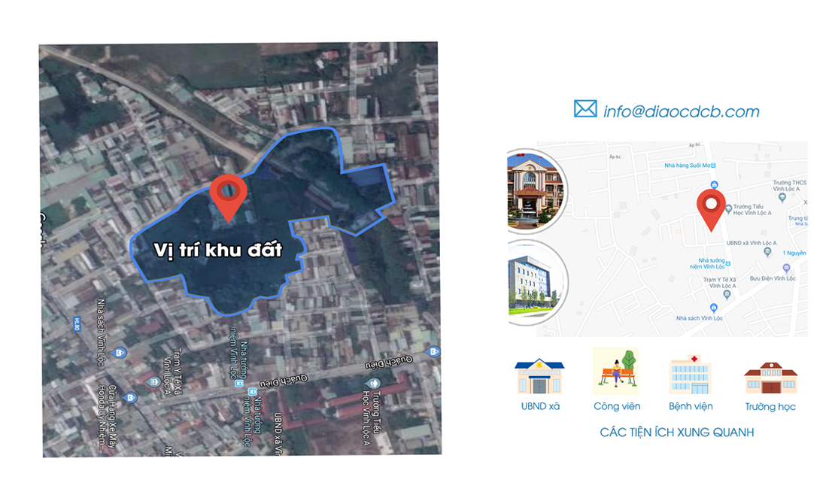Click the marker above Bưu Điện Vĩnh Lộc
Viewport: 835px width, 504px height.
[x=786, y=269]
